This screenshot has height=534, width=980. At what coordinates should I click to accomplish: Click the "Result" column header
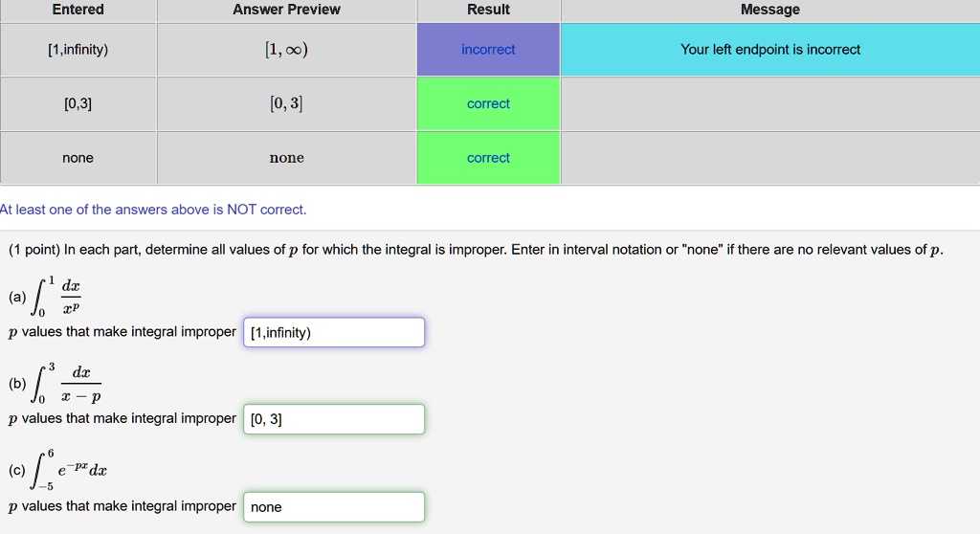(488, 10)
